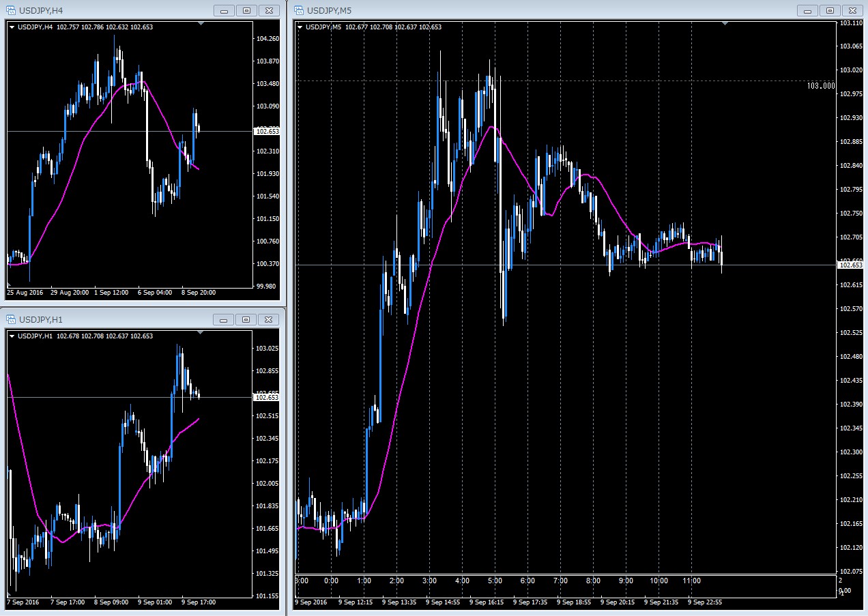Screen dimensions: 868x616
Task: Click the 101.540 price label in H4
Action: coord(267,196)
